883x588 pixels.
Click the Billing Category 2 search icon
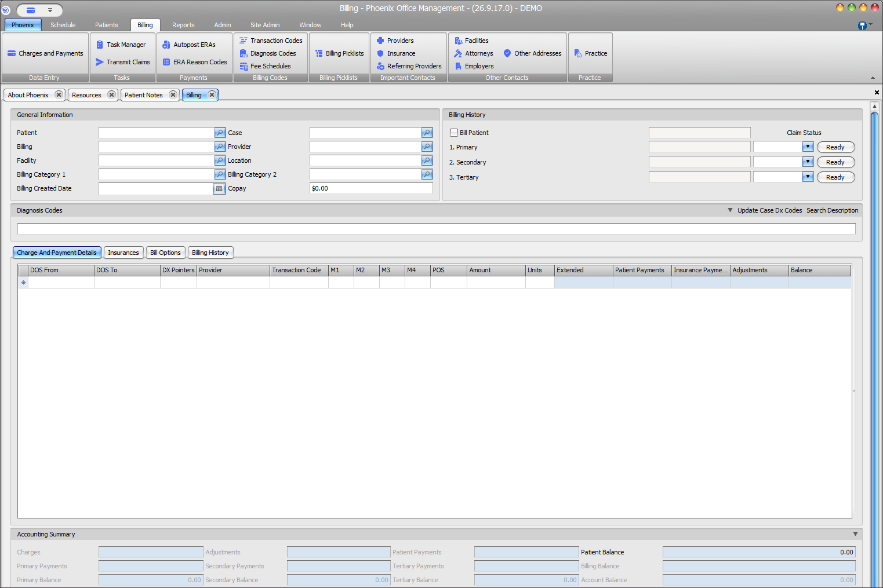(427, 174)
